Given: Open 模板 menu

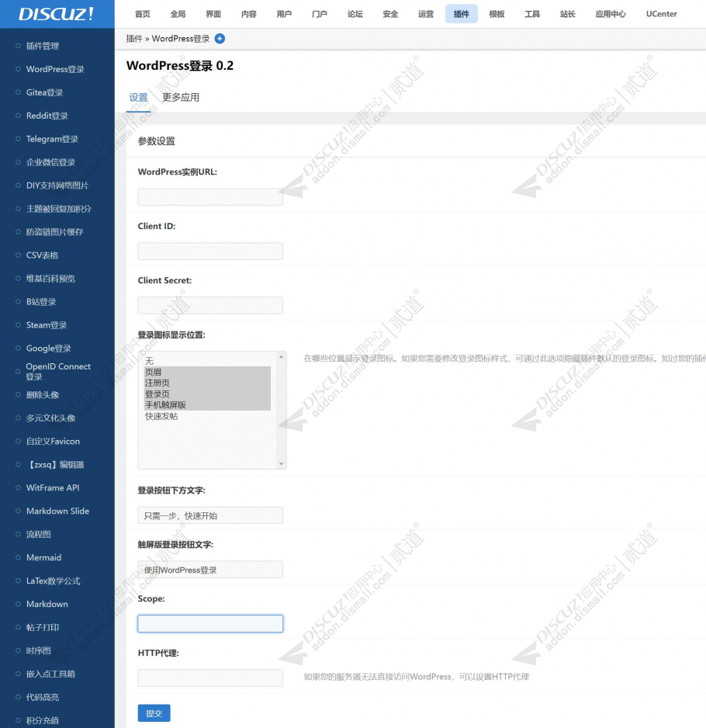Looking at the screenshot, I should coord(497,14).
